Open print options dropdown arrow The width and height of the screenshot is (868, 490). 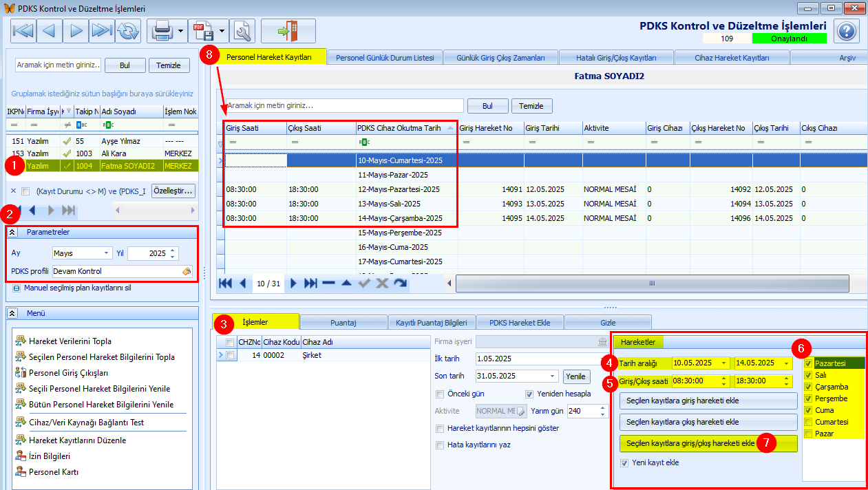coord(180,31)
